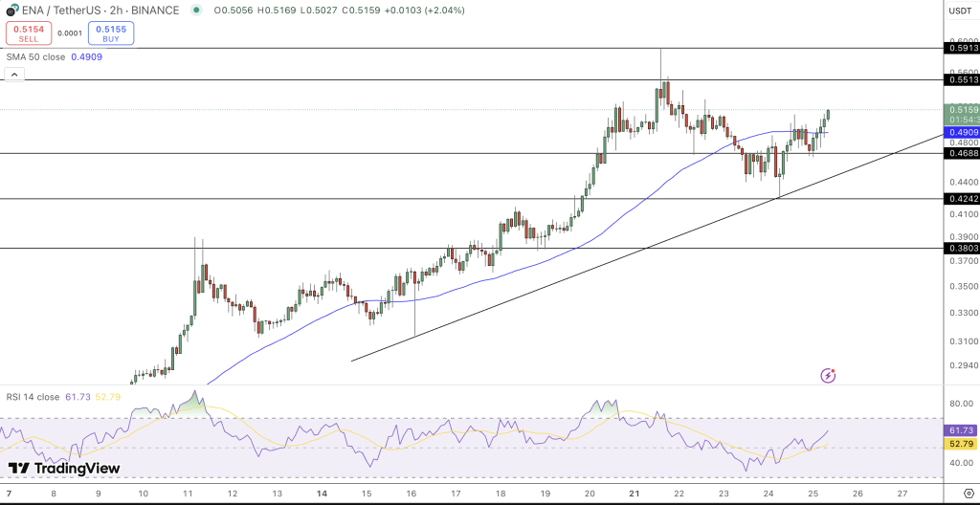Click the 0.4242 horizontal line price label
Image resolution: width=980 pixels, height=505 pixels.
[962, 199]
